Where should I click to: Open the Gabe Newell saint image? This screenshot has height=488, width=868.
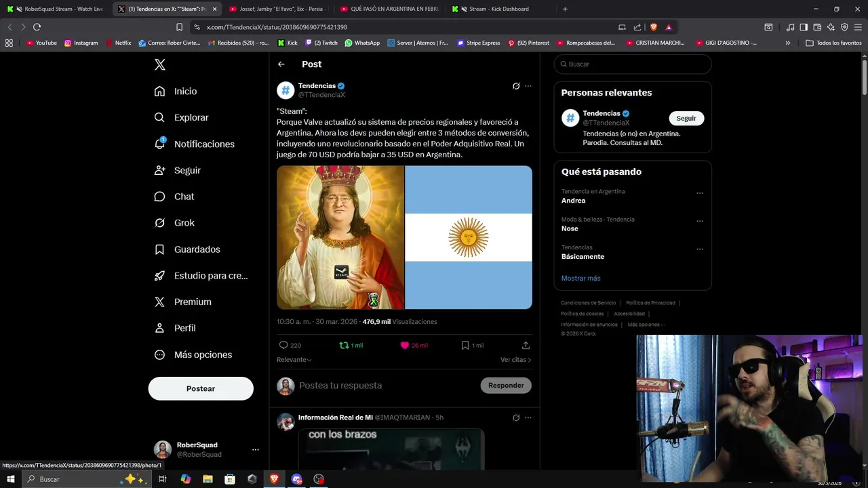(x=340, y=237)
